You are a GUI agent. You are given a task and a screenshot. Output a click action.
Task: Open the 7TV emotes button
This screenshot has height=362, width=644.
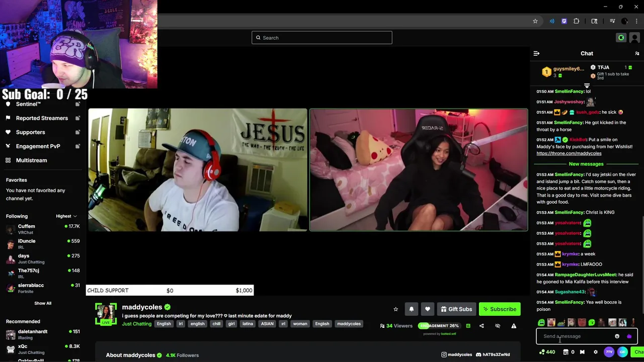tap(609, 352)
